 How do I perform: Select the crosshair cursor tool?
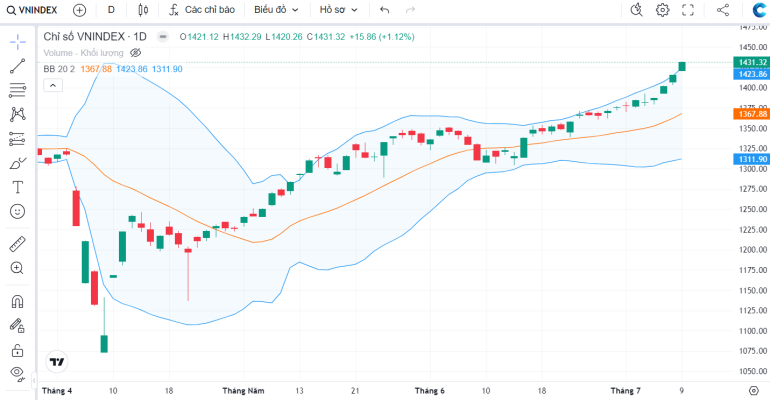[18, 42]
